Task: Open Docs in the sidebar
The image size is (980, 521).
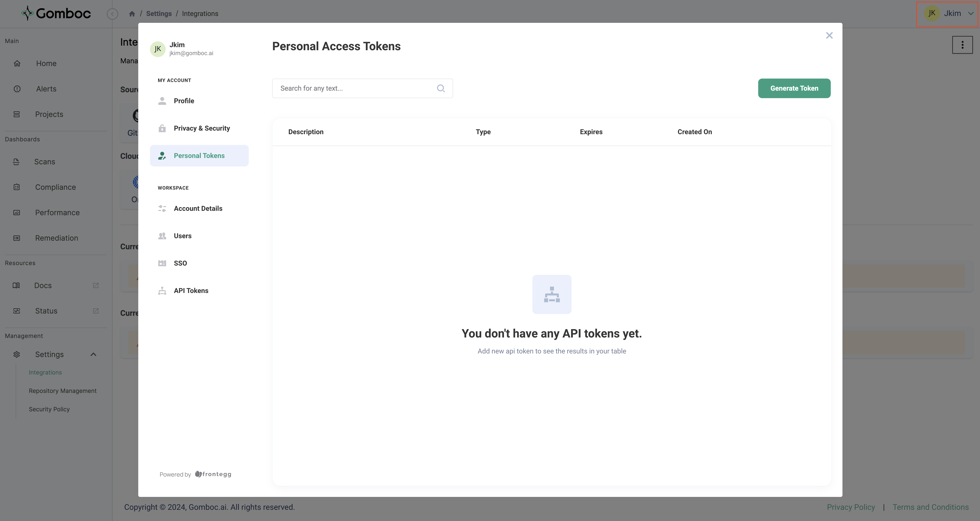Action: click(x=43, y=285)
